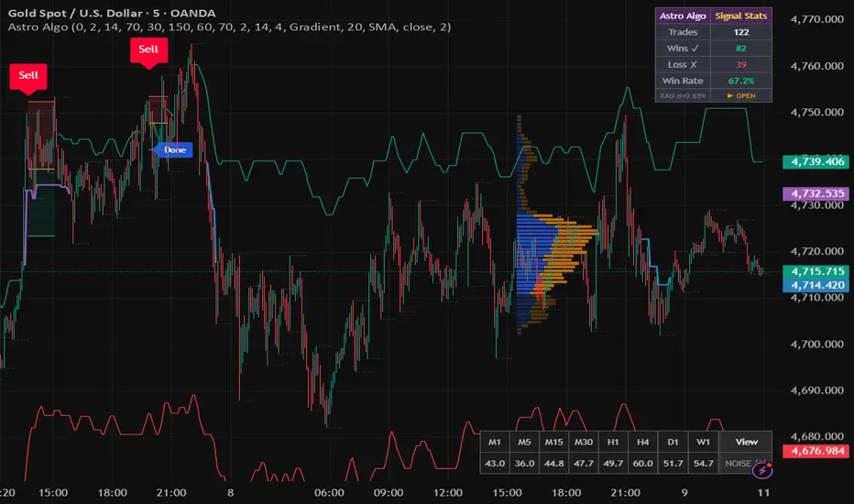This screenshot has width=854, height=504.
Task: Click the 39 loss value
Action: tap(740, 65)
